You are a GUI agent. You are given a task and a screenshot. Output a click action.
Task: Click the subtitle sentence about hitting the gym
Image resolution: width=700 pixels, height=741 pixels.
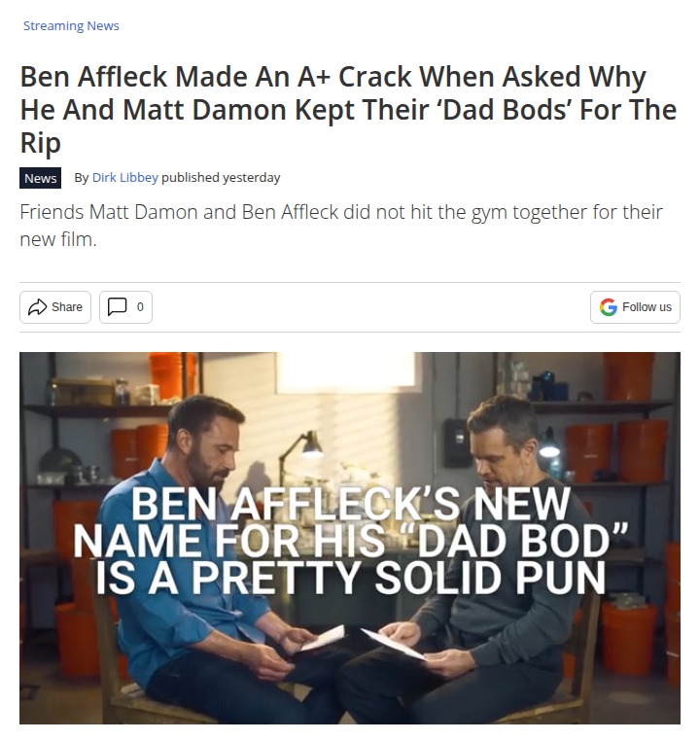click(341, 226)
